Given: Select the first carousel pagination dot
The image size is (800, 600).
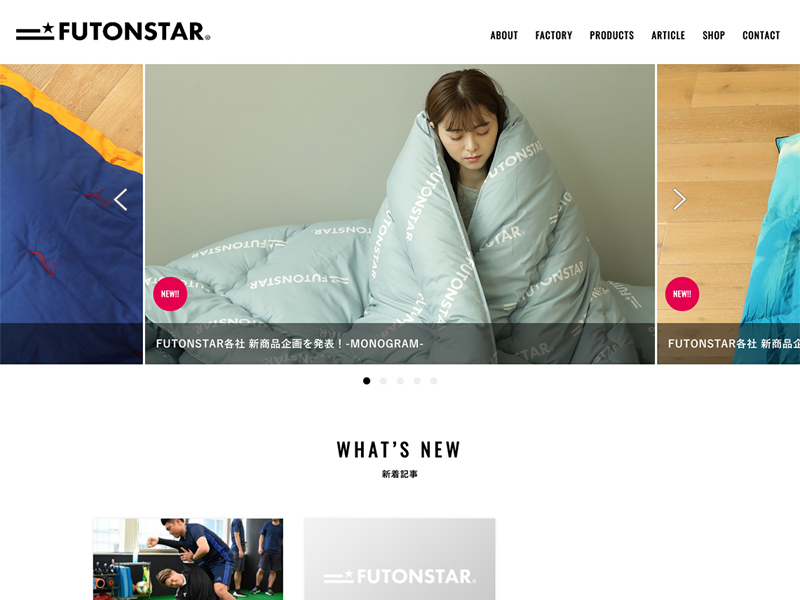Looking at the screenshot, I should [x=366, y=381].
